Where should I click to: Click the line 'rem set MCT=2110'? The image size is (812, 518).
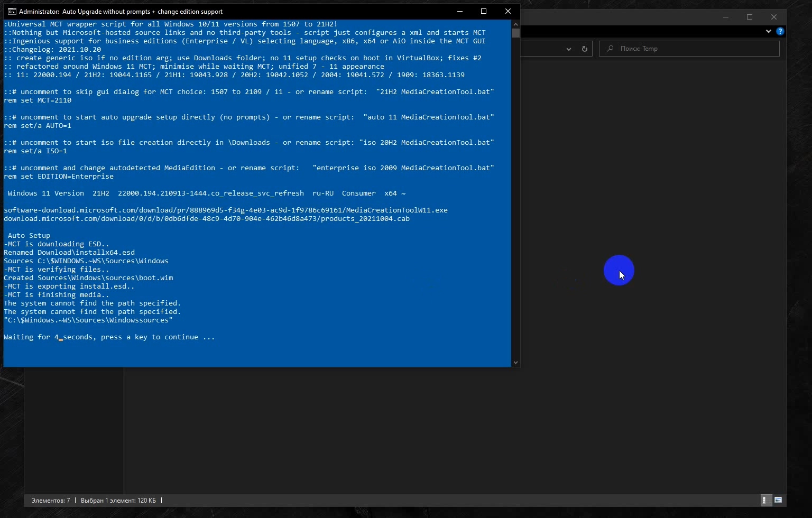point(38,100)
